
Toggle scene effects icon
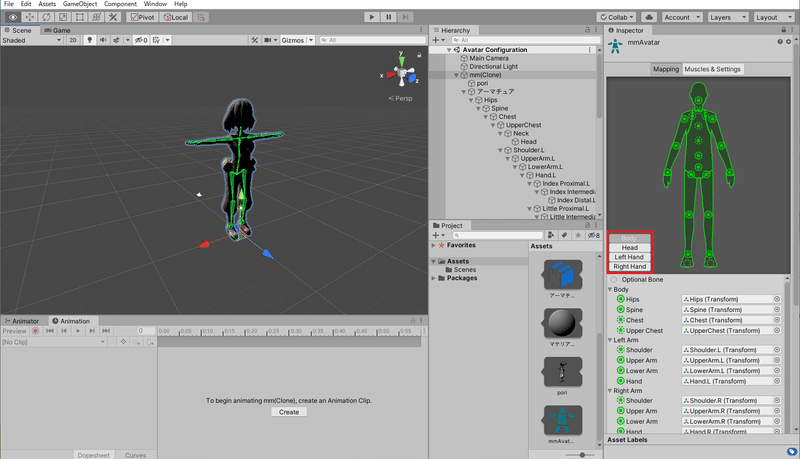coord(116,40)
